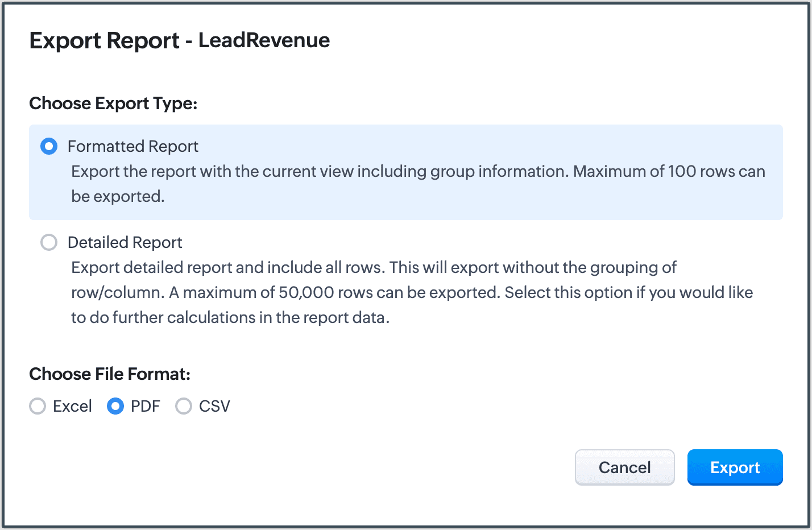Viewport: 812px width, 530px height.
Task: Click the "be exported." line in highlighted box
Action: (x=118, y=197)
